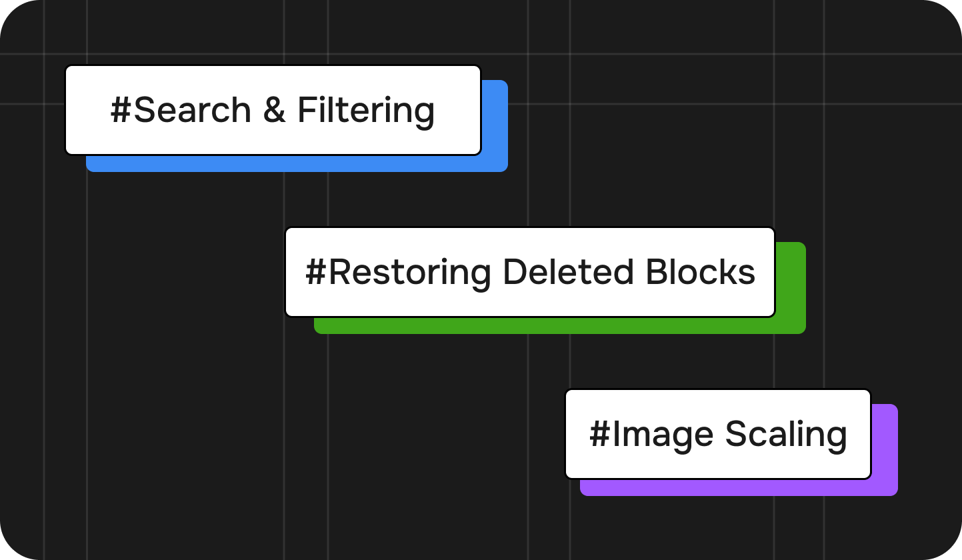
Task: Click the word Blocks
Action: (x=691, y=272)
